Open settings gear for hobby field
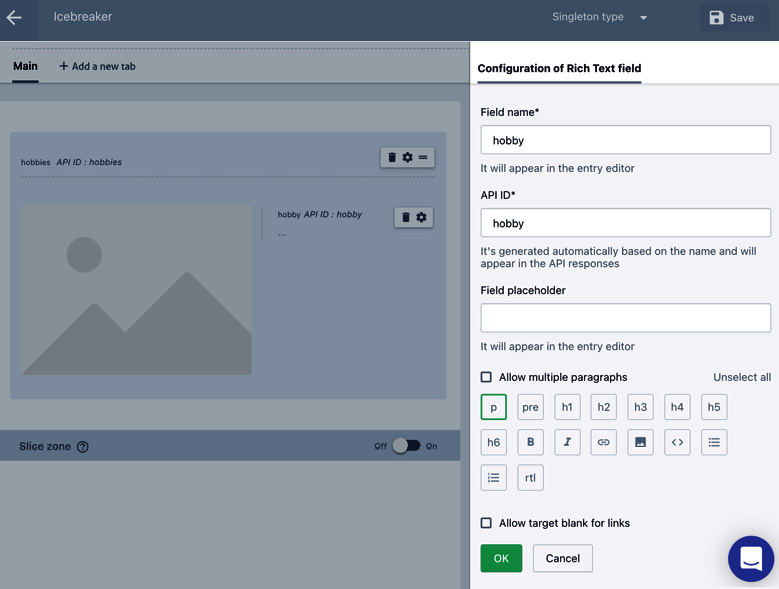This screenshot has width=779, height=589. [x=421, y=217]
